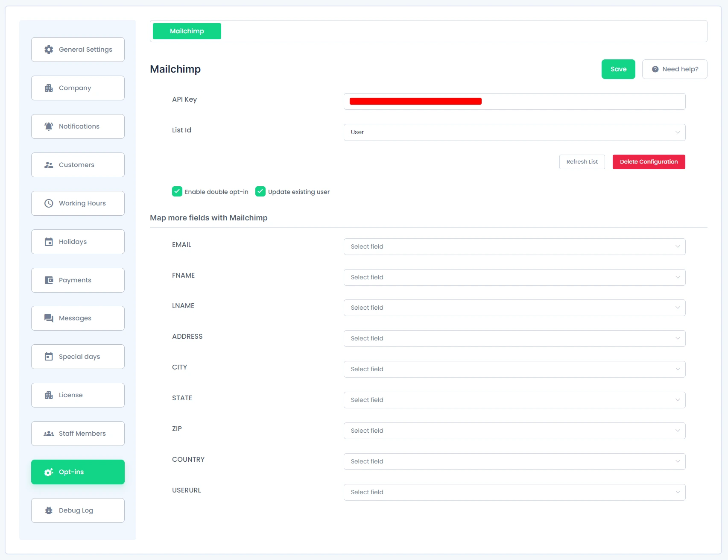Screen dimensions: 728x560
Task: Click the Notifications bell icon
Action: [49, 126]
